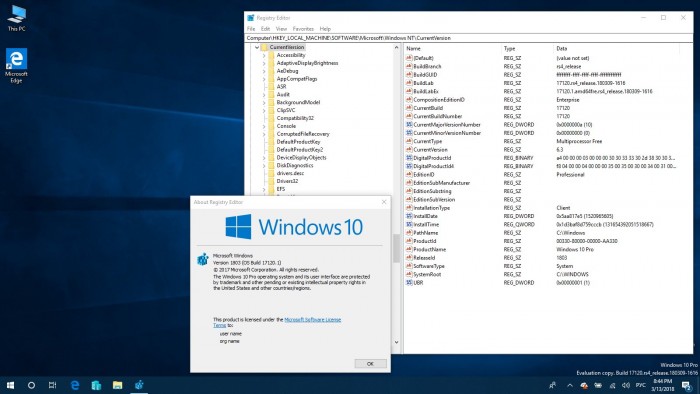The image size is (700, 394).
Task: Expand the AdaptiveDisplayBrightness key
Action: coord(264,63)
